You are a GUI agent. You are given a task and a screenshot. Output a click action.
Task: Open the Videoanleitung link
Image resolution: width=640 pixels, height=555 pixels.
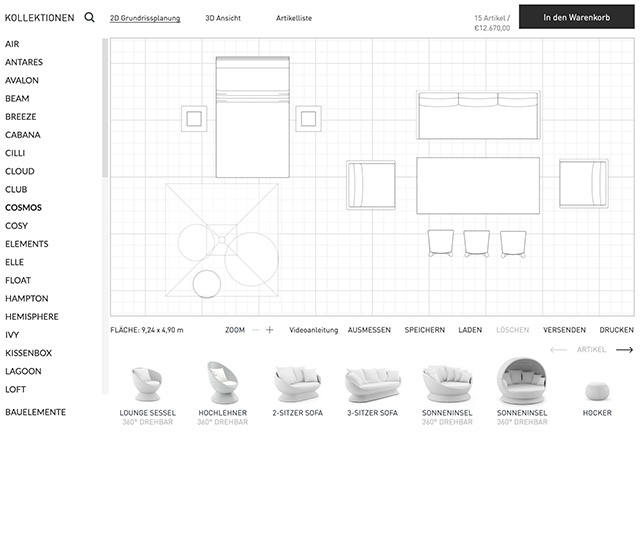[314, 330]
